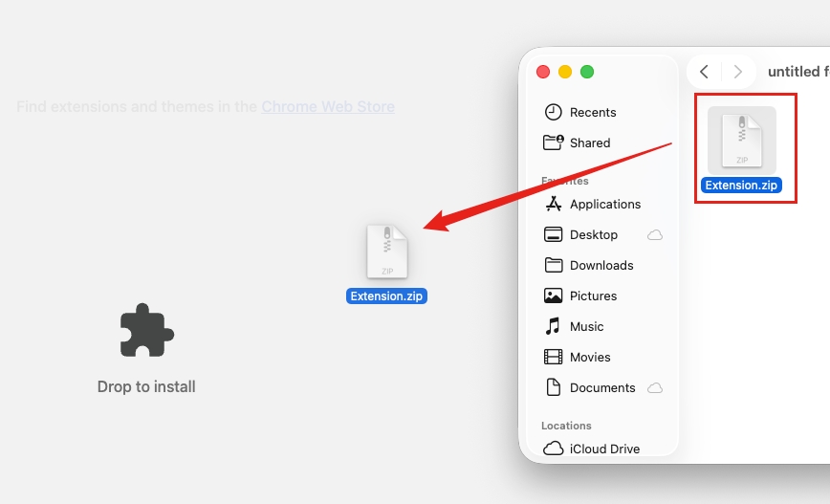This screenshot has width=830, height=504.
Task: Collapse the Locations section header
Action: [x=566, y=426]
